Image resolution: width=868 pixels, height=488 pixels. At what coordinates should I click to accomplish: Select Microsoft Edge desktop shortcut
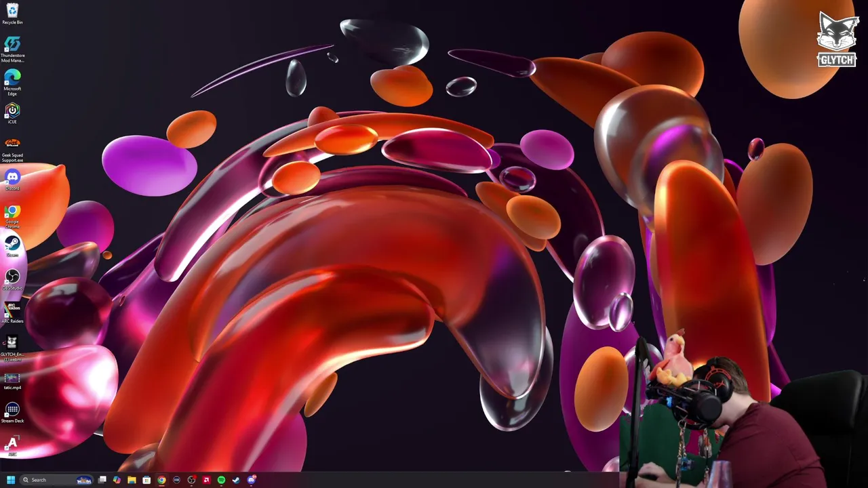tap(12, 82)
